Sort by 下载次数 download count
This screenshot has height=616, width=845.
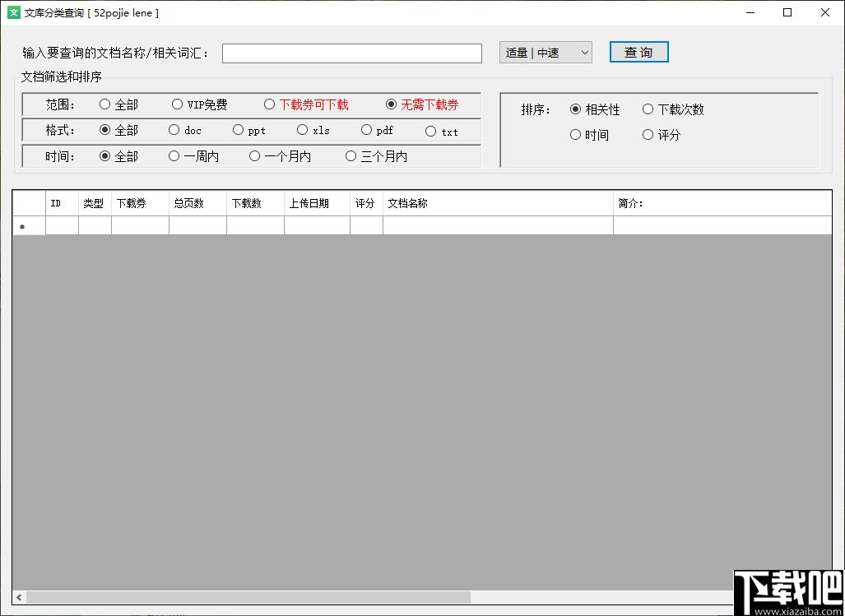pos(673,110)
